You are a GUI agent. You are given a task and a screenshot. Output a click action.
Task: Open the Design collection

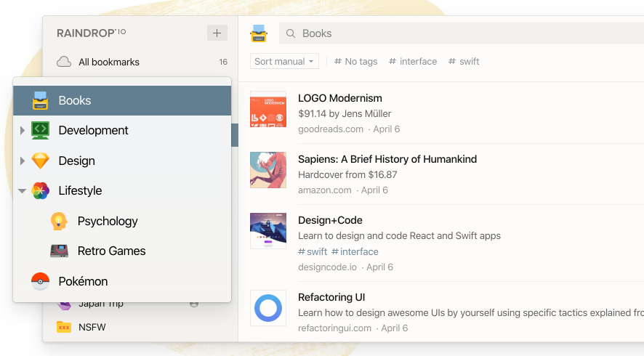click(122, 161)
